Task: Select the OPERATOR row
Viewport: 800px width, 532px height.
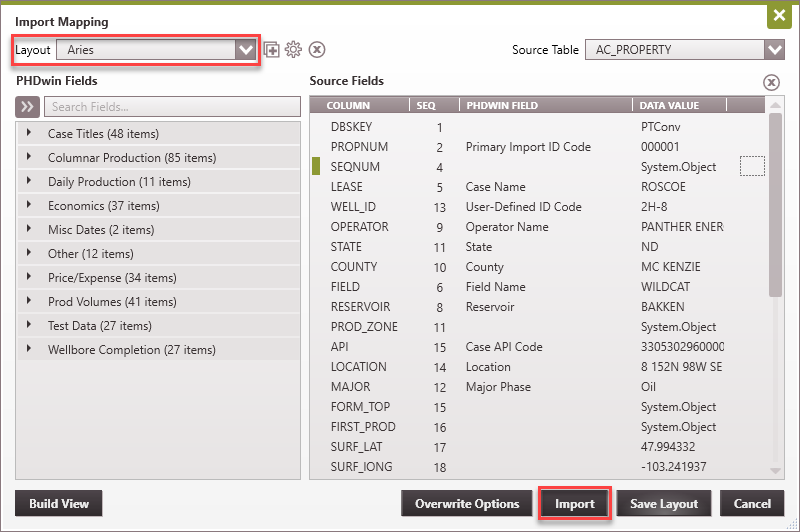Action: click(x=537, y=226)
